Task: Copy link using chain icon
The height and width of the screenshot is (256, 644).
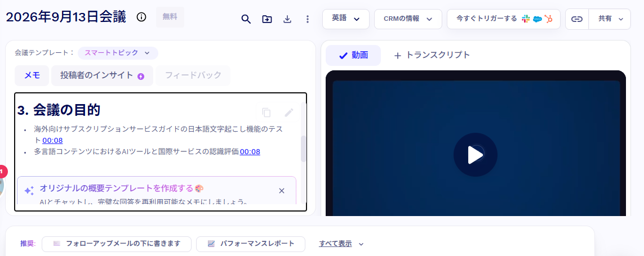Action: coord(577,19)
